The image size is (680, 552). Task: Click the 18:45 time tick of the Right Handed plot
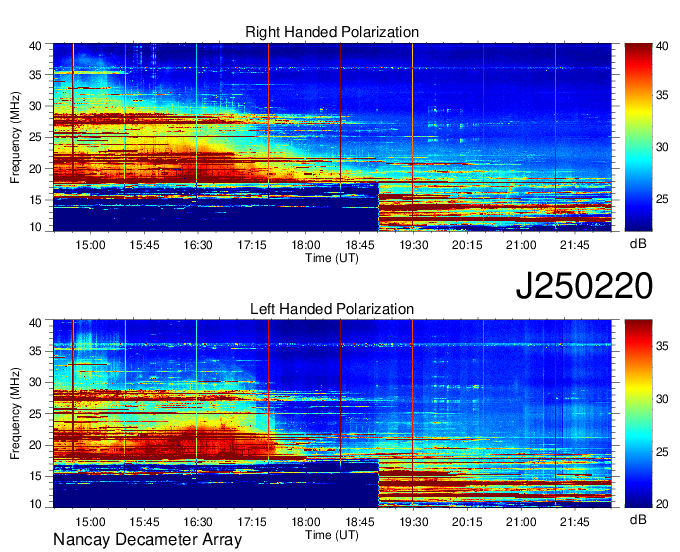[x=360, y=245]
